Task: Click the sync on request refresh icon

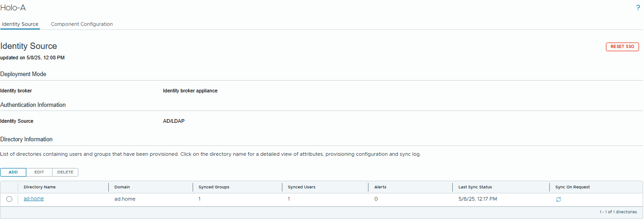Action: coord(558,199)
